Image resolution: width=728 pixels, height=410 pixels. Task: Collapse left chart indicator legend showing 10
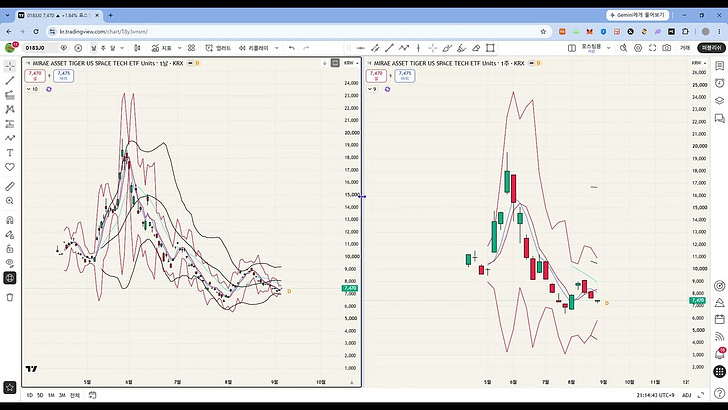(32, 89)
